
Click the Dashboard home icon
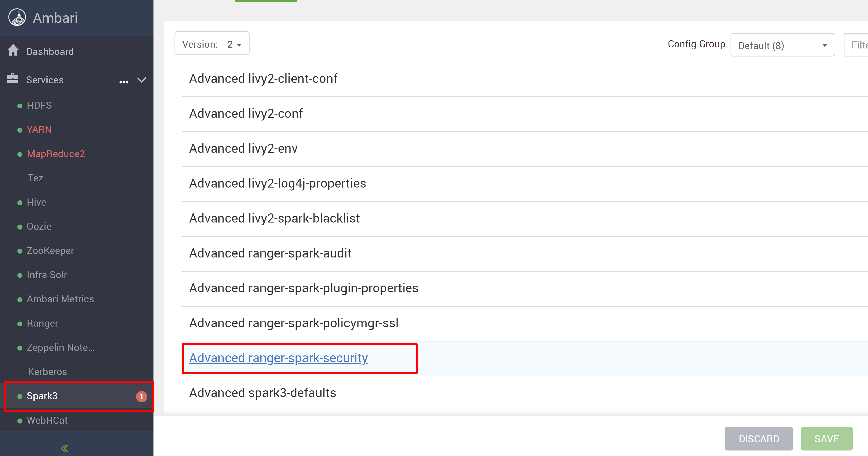[x=13, y=51]
